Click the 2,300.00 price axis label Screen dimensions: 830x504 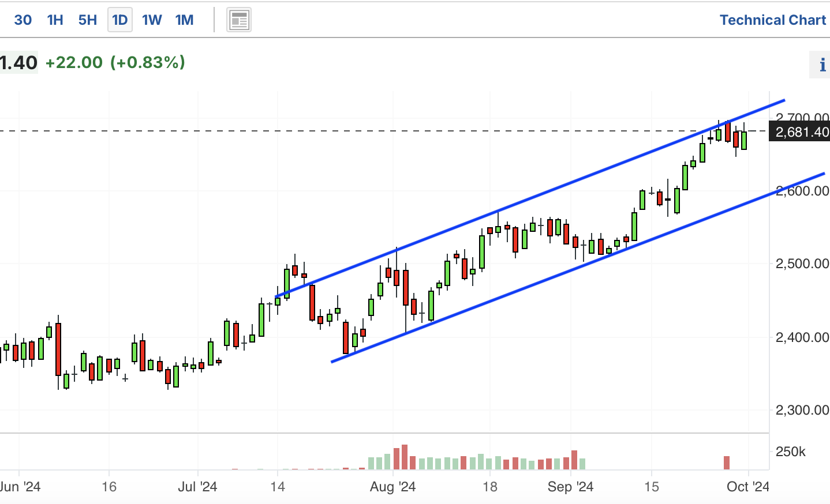coord(802,410)
